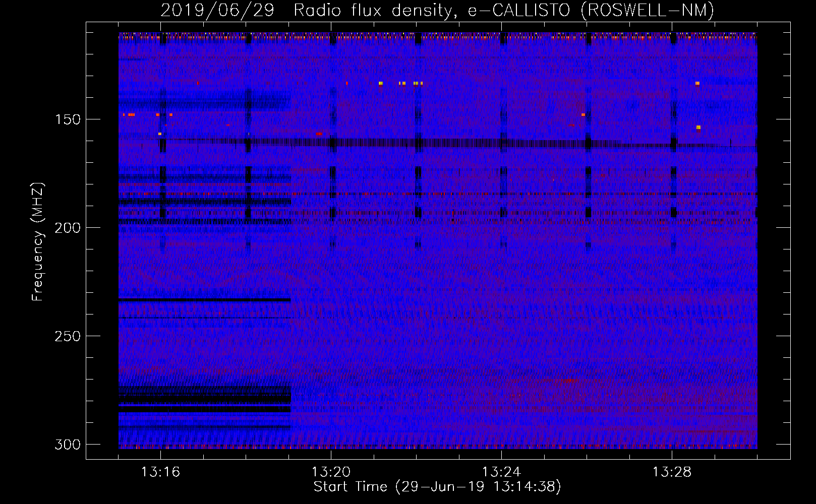Click the plot title 'Radio flux density, e-CALLISTO (ROSWELL-NM)'

point(504,11)
